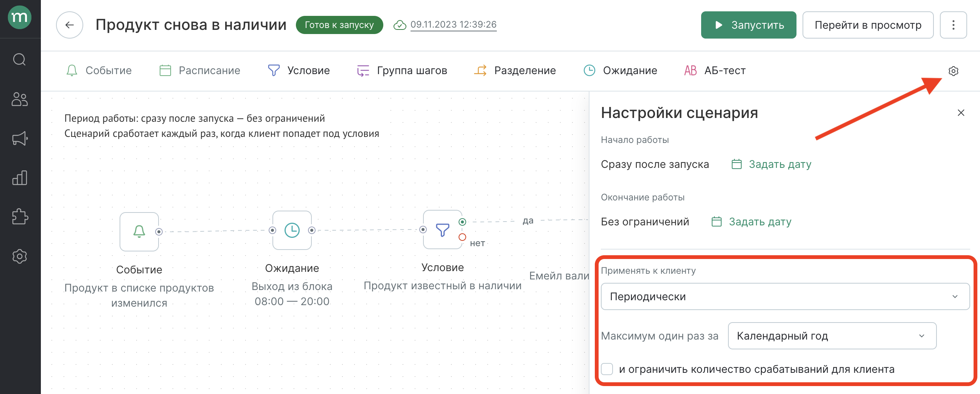Open settings gear in left sidebar
Viewport: 980px width, 394px height.
coord(20,256)
